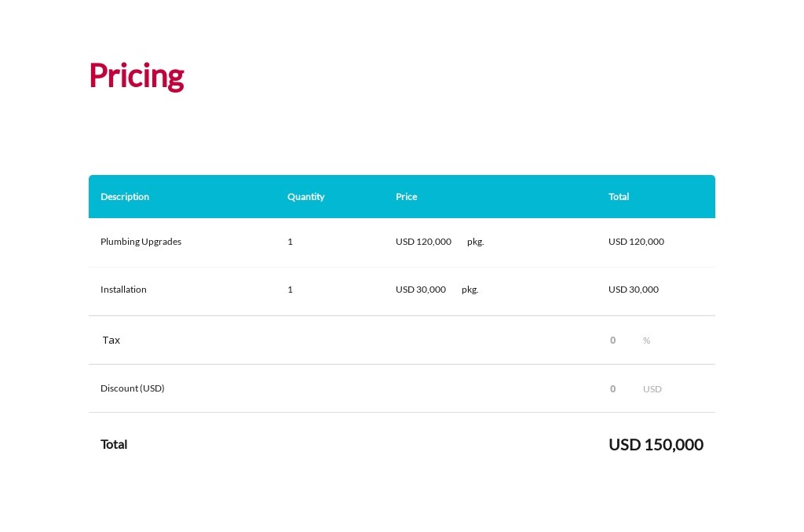Click the Plumbing Upgrades quantity value
This screenshot has height=532, width=804.
290,242
